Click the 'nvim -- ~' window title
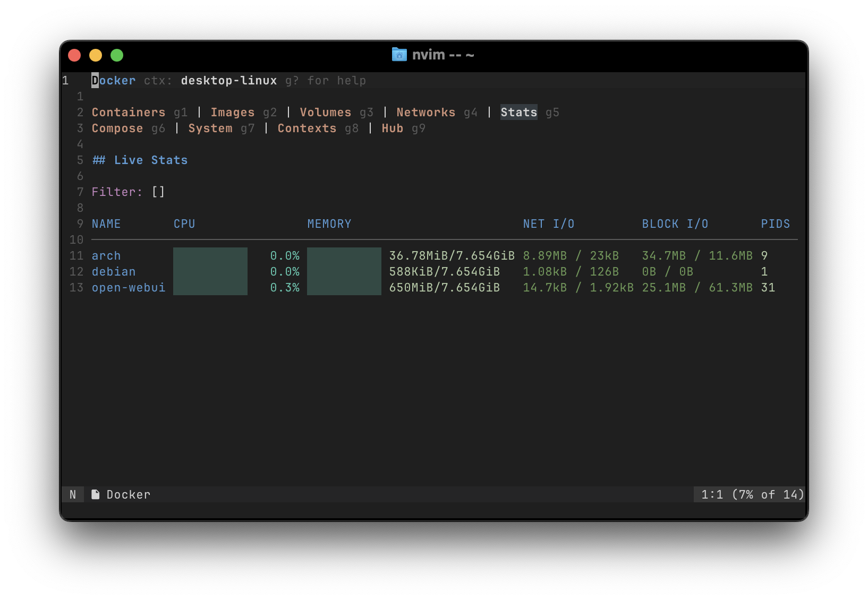Screen dimensions: 868x600 [443, 55]
